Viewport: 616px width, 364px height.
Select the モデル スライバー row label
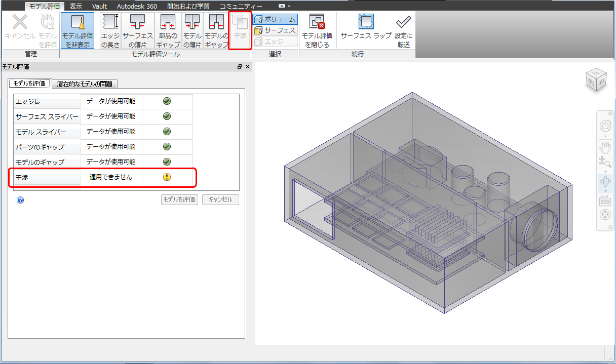[x=47, y=132]
